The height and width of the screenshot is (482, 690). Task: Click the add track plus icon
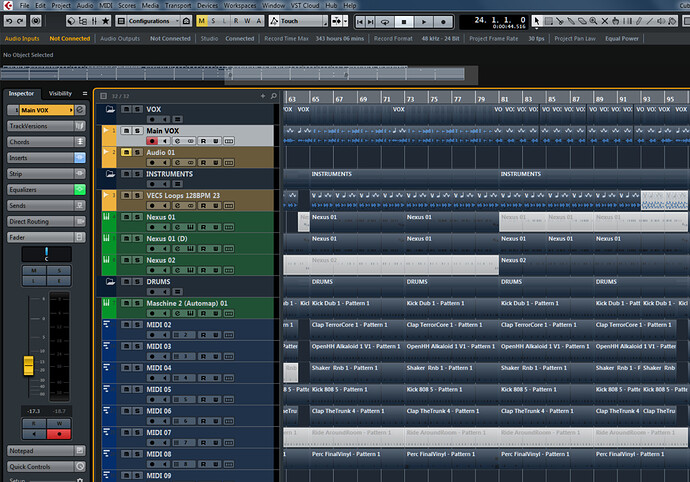pos(263,96)
